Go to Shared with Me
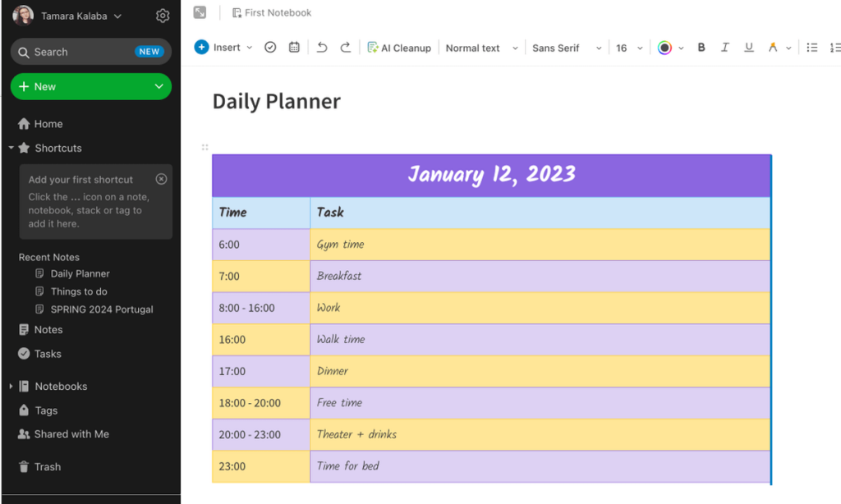The image size is (841, 504). [x=71, y=434]
